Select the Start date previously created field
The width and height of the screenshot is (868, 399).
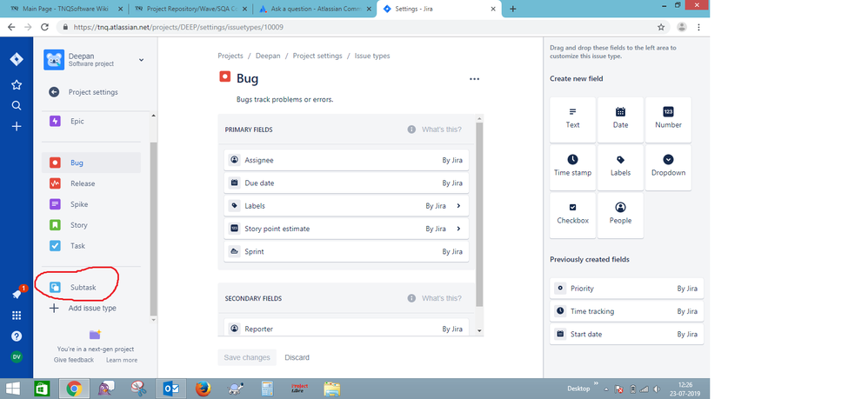(626, 335)
